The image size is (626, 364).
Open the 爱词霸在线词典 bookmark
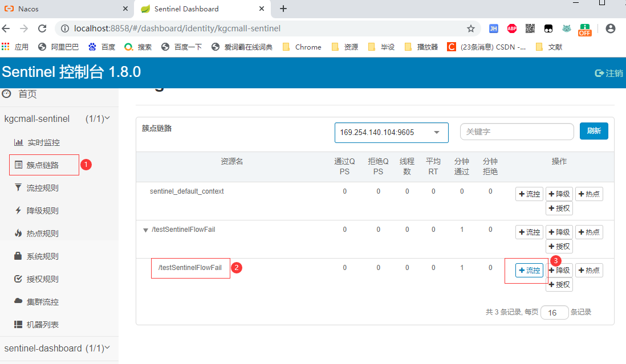242,47
